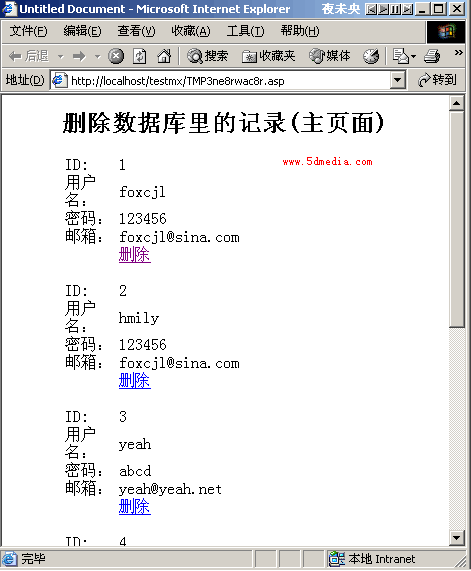
Task: Open the 工具(T) menu
Action: (245, 31)
